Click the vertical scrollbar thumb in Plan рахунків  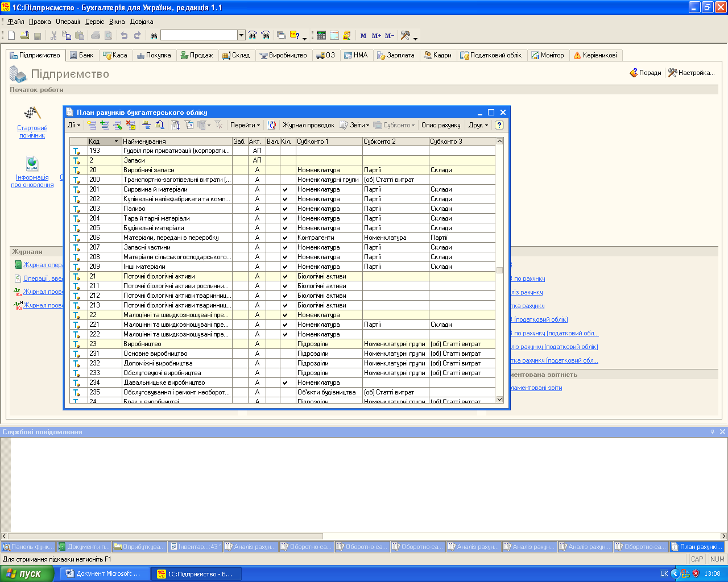click(500, 270)
